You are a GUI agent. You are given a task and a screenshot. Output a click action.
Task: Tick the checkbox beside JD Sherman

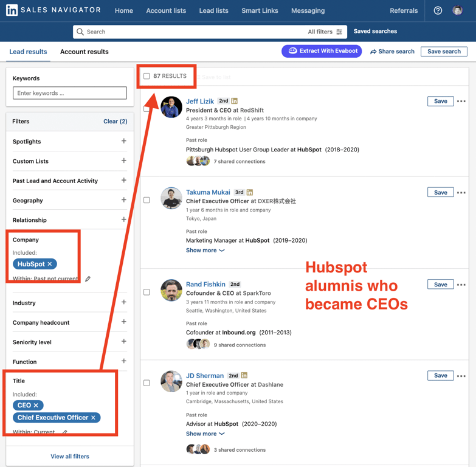coord(147,383)
